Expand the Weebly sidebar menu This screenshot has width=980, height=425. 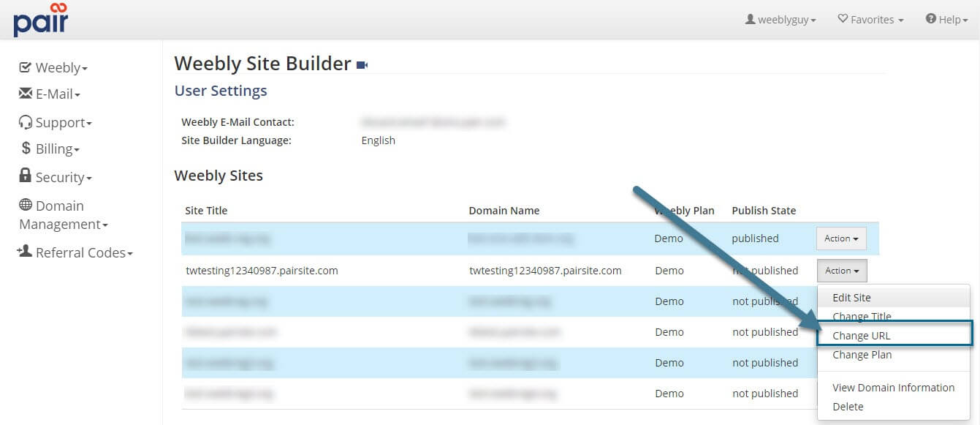coord(53,67)
